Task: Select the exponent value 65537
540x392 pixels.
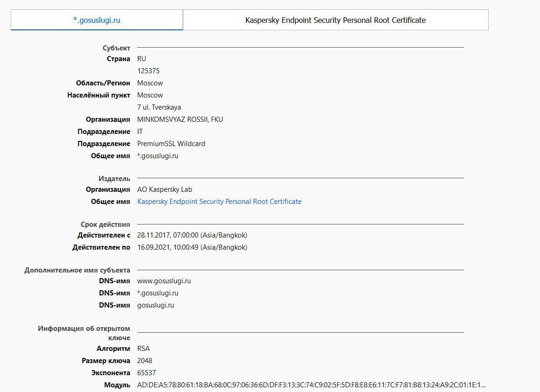Action: point(147,373)
